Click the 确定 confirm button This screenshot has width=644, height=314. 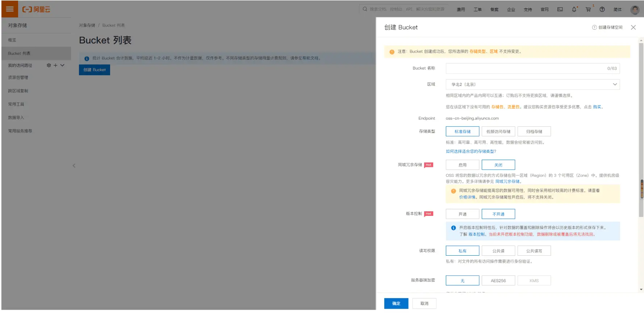click(x=396, y=303)
